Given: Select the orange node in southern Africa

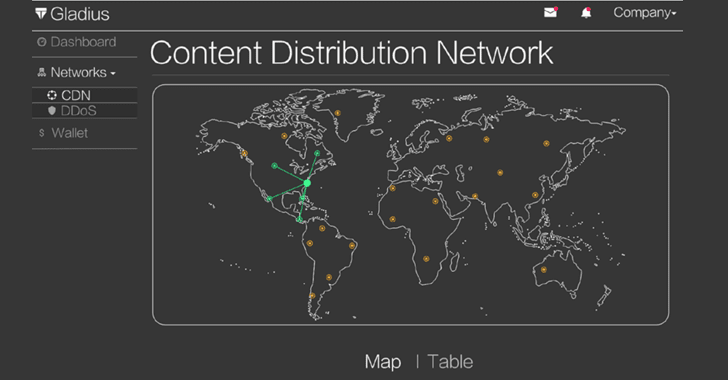Looking at the screenshot, I should (426, 259).
